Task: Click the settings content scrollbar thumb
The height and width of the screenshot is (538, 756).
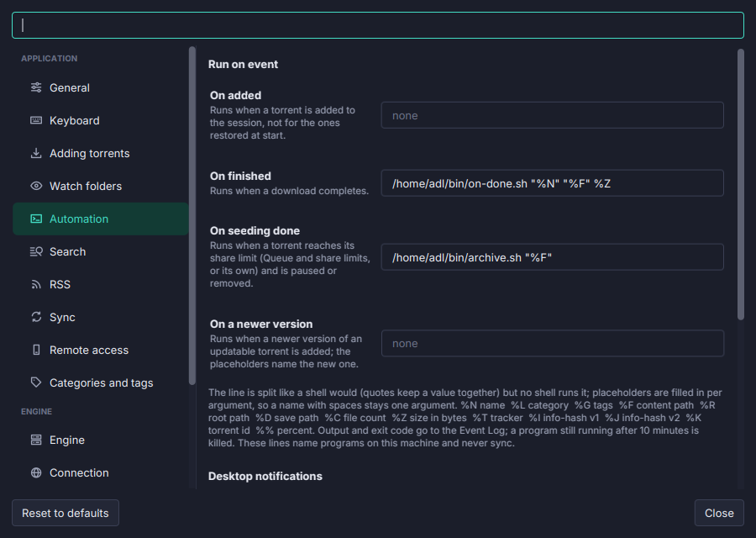Action: pos(741,184)
